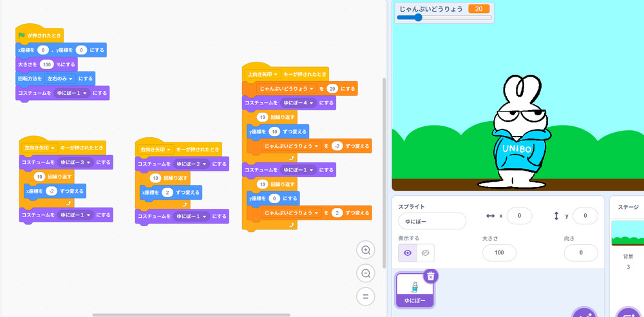This screenshot has height=317, width=644.
Task: Select the ステージ panel header
Action: 627,207
